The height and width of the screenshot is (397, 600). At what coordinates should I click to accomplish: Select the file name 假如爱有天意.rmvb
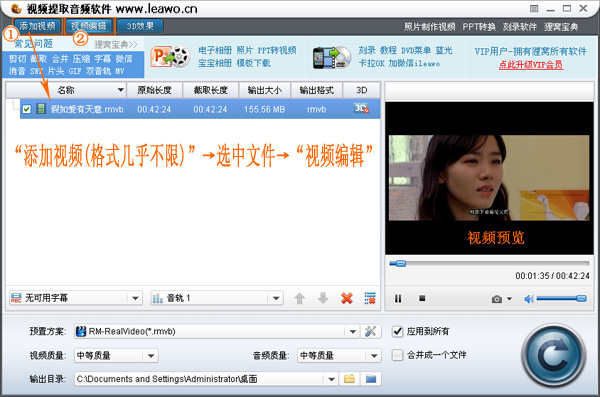click(87, 109)
